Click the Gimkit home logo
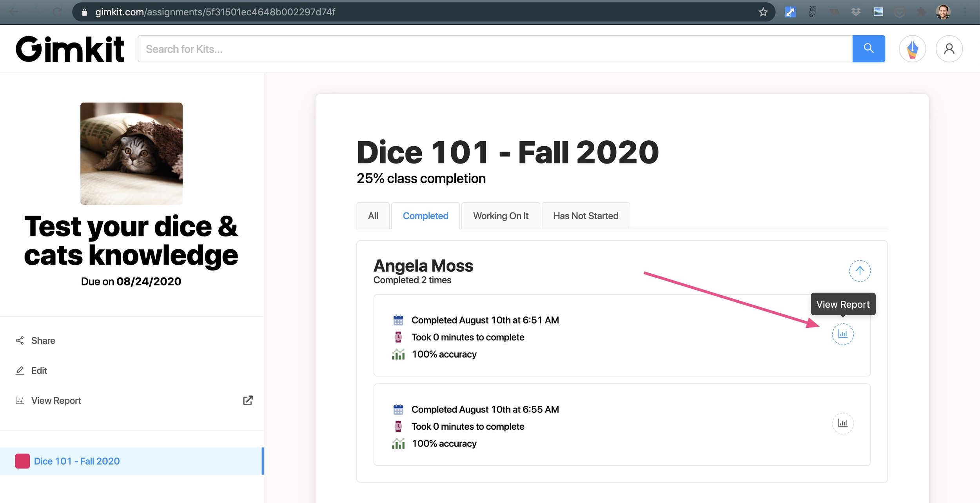This screenshot has width=980, height=503. click(x=69, y=49)
